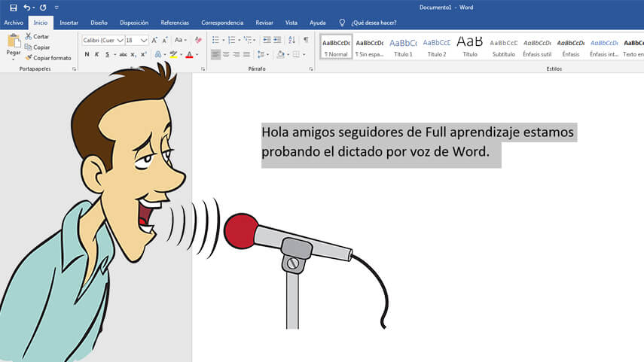The height and width of the screenshot is (362, 644).
Task: Click the increase font size icon
Action: click(x=154, y=40)
